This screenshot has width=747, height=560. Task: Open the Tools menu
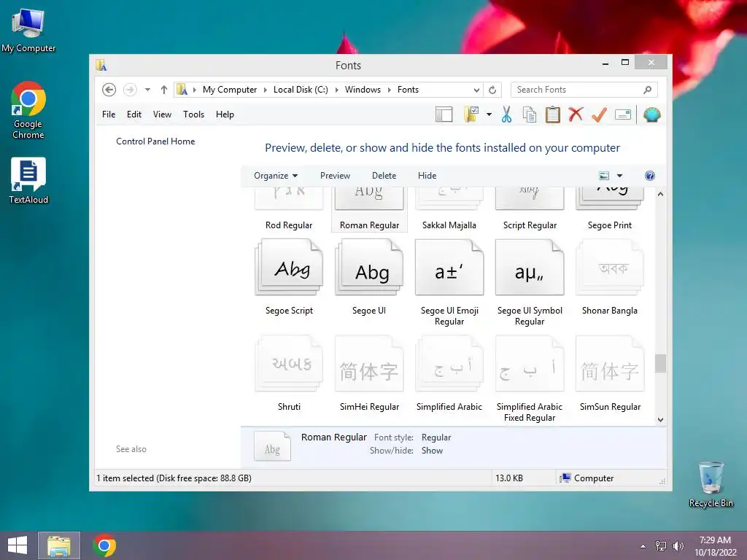pyautogui.click(x=193, y=114)
